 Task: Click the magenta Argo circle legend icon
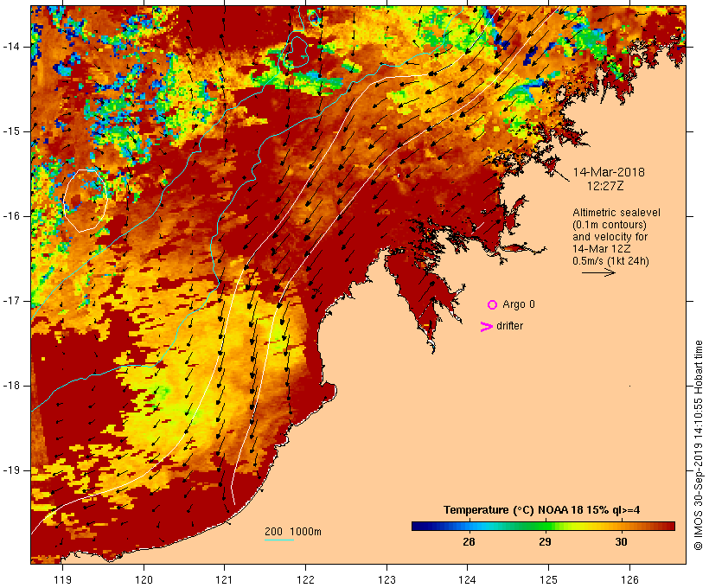pos(493,305)
